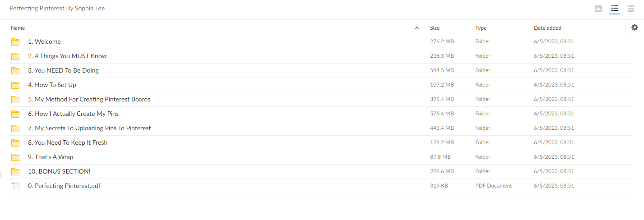Click folder icon for 1. Welcome
The height and width of the screenshot is (220, 644).
(x=15, y=42)
